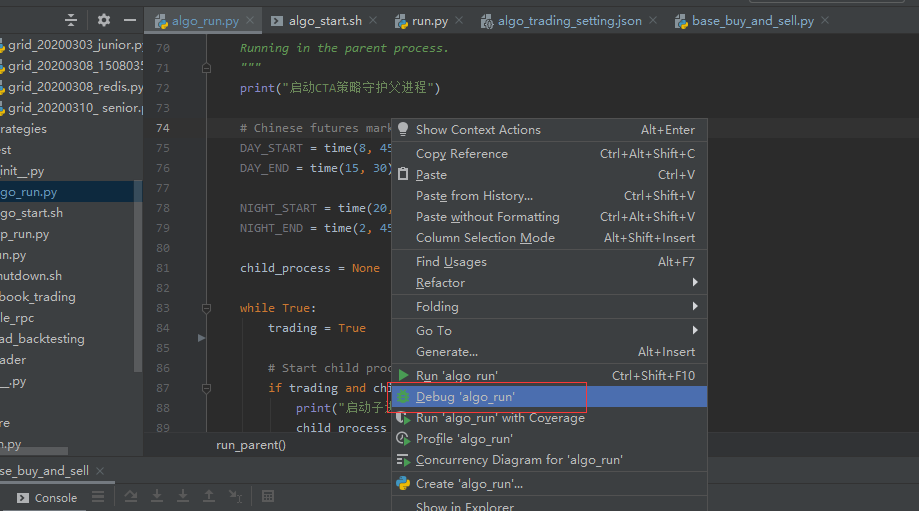Screen dimensions: 919x511
Task: Select Paste from History
Action: 549,196
